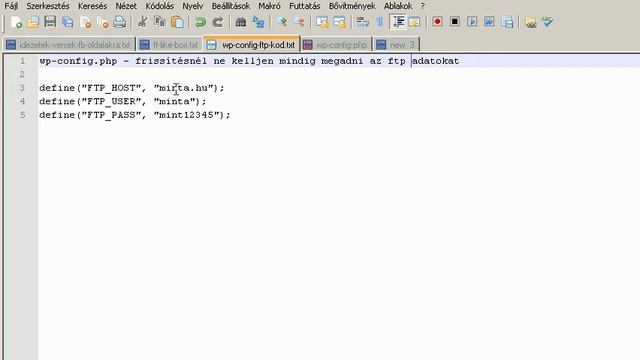Print the document with the printer icon
This screenshot has height=360, width=640.
click(x=119, y=22)
